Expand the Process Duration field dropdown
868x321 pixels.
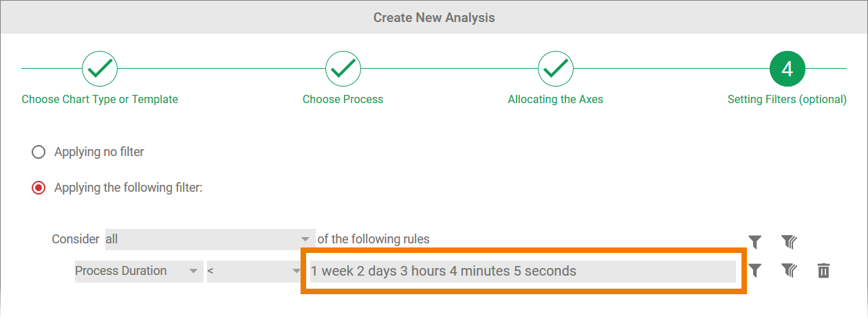coord(138,271)
